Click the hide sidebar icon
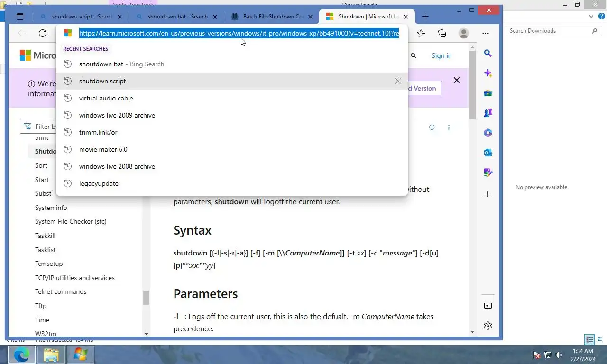 (488, 306)
